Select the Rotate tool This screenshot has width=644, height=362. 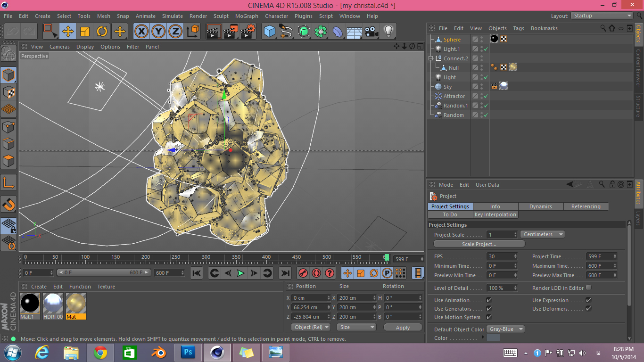pyautogui.click(x=102, y=32)
